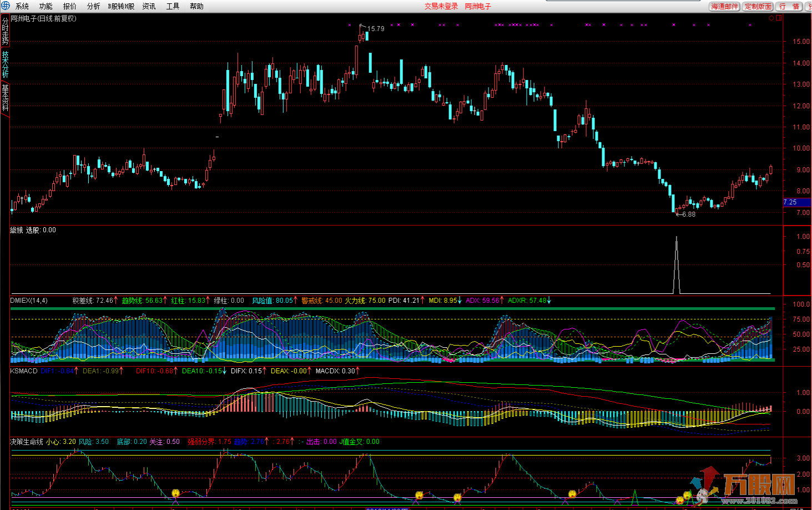812x510 pixels.
Task: Click the DIF1: -0.84 value
Action: click(58, 371)
